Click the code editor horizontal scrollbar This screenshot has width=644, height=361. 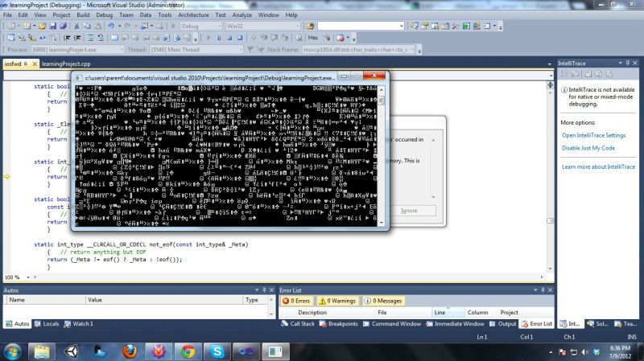tap(287, 277)
